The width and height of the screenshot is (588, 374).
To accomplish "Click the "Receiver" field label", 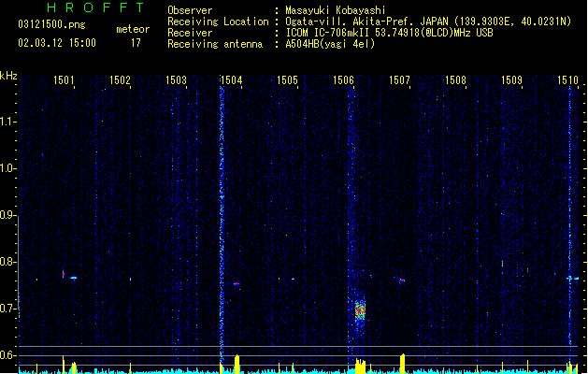I will click(190, 33).
